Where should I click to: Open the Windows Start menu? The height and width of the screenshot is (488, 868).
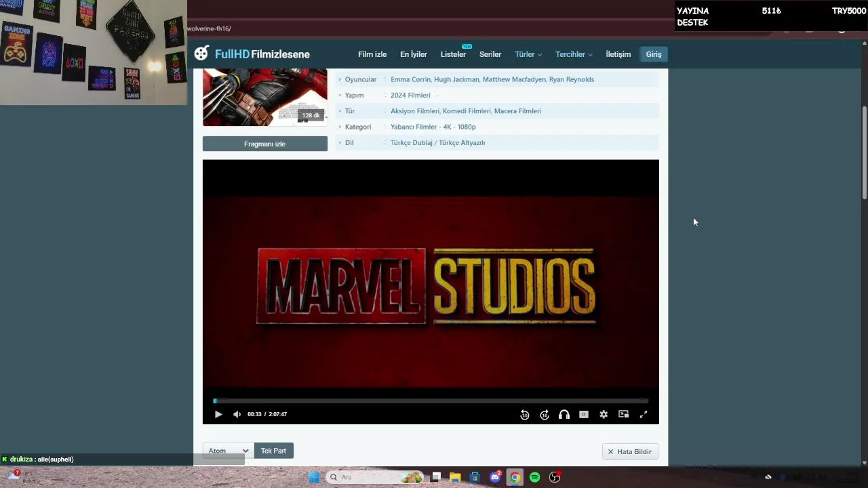[x=314, y=477]
